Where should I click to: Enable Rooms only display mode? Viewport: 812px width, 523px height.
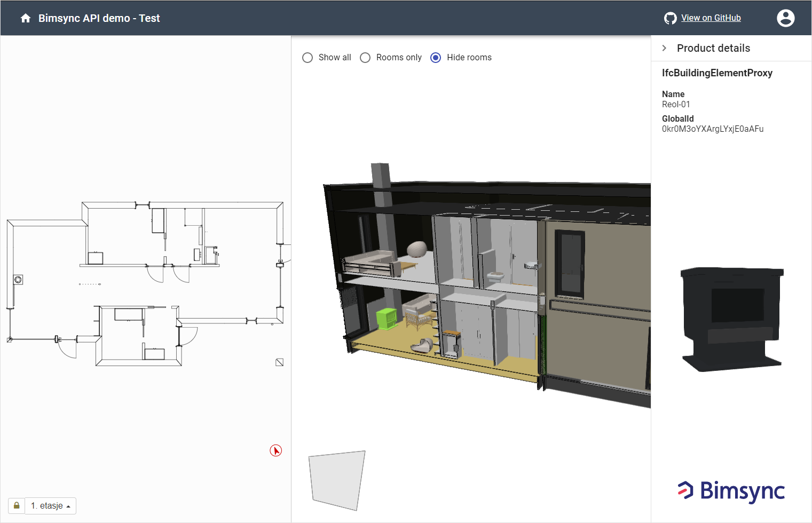365,57
